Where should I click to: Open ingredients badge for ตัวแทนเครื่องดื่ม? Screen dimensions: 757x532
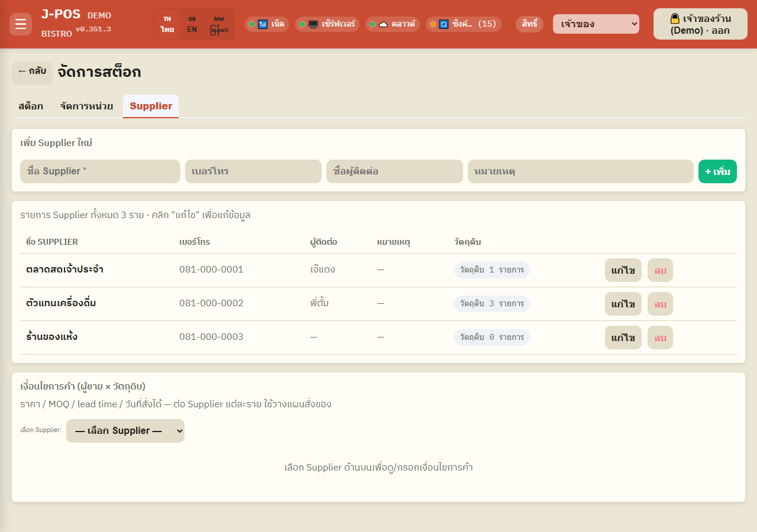pyautogui.click(x=492, y=304)
